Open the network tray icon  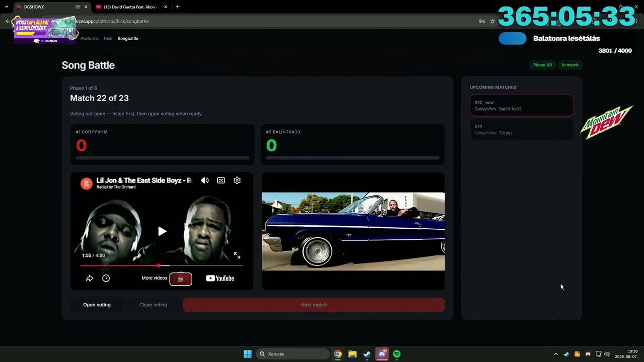click(x=598, y=354)
